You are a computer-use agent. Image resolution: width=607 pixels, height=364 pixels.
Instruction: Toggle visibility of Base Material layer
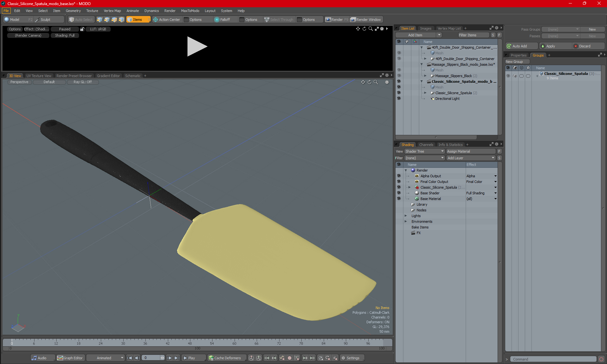(x=399, y=199)
